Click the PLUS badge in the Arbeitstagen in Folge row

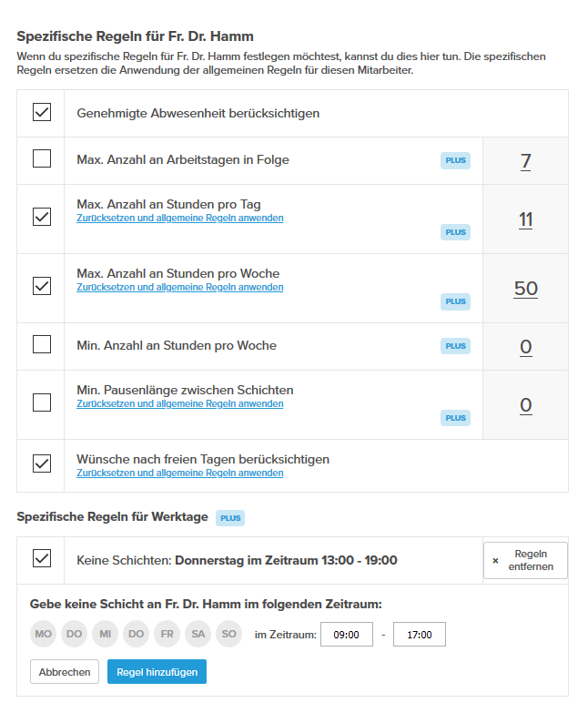[x=455, y=161]
